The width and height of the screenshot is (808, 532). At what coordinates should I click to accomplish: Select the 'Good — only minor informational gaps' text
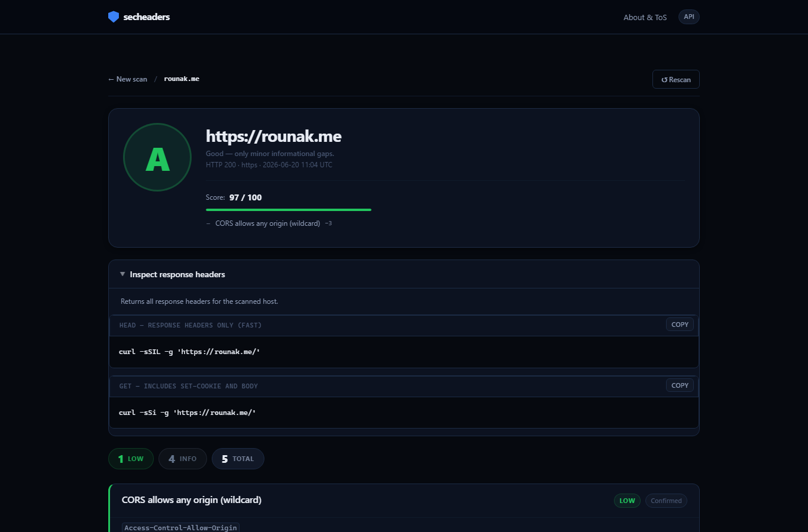270,154
